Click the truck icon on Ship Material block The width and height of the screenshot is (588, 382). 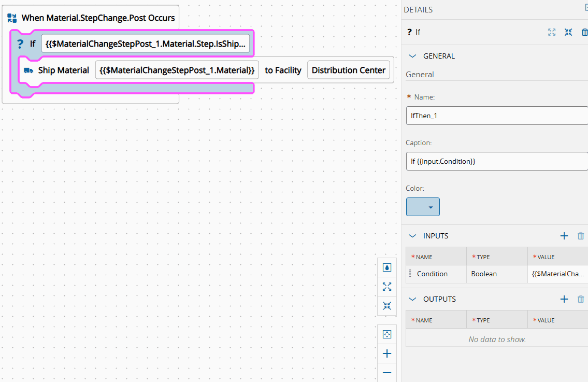[x=28, y=70]
